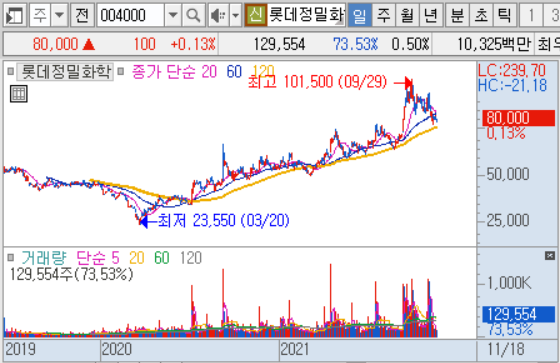Screen dimensions: 560x363
Task: Expand the stock code history dropdown
Action: coord(173,15)
